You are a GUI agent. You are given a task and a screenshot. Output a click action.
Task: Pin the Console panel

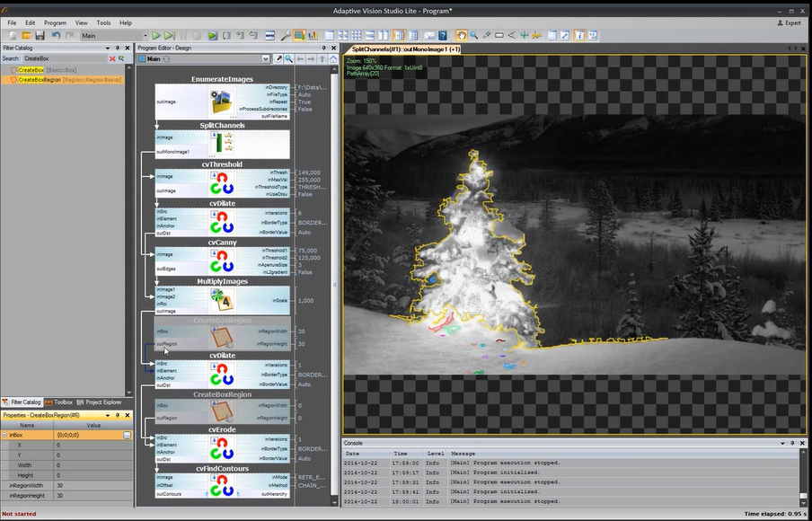coord(792,444)
